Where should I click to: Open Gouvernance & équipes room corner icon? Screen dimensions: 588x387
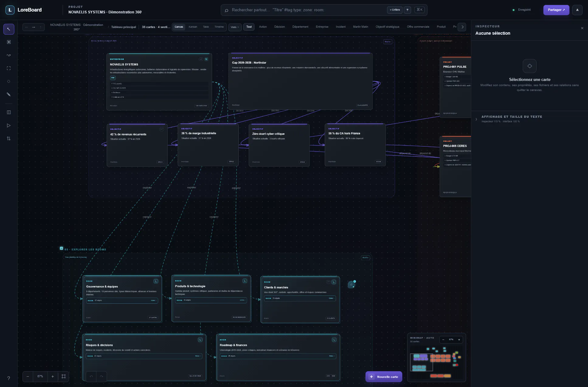(156, 281)
